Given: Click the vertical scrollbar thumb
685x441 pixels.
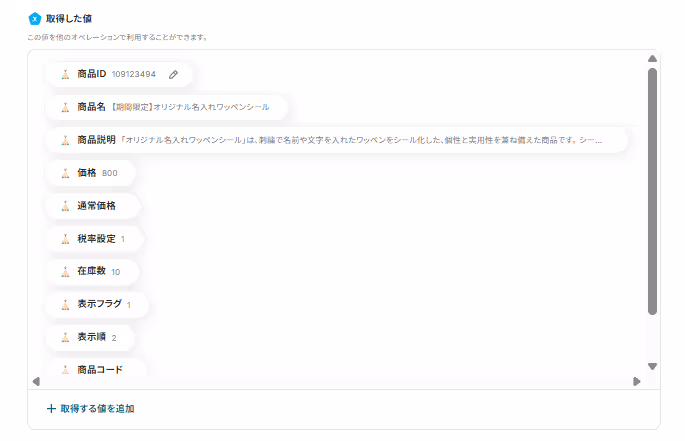Looking at the screenshot, I should point(652,191).
